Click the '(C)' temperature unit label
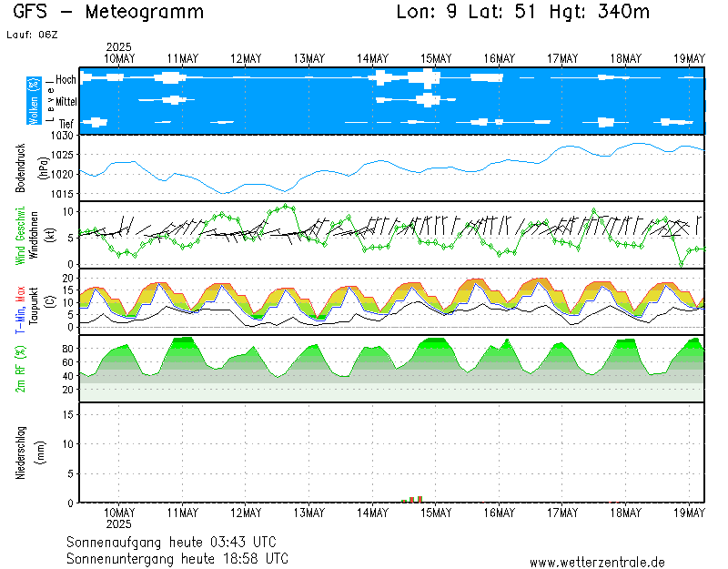Viewport: 728px width, 569px height. [x=51, y=302]
